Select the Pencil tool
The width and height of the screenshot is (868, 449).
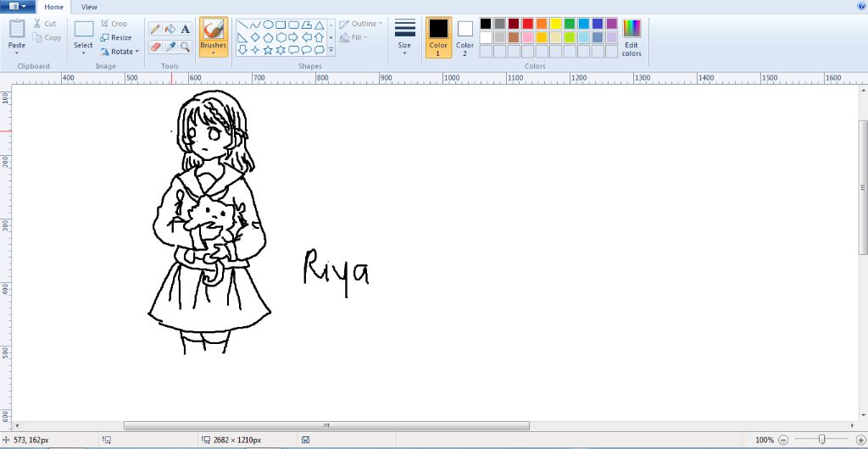[155, 29]
